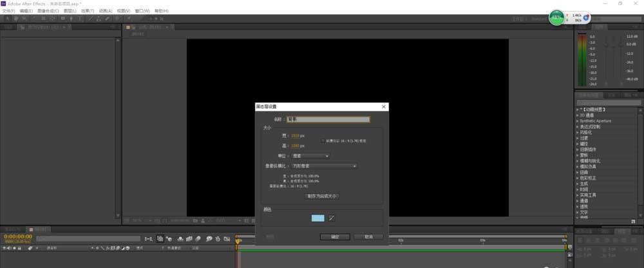The image size is (644, 268).
Task: Click the 取消 button in solid dialog
Action: pyautogui.click(x=368, y=237)
